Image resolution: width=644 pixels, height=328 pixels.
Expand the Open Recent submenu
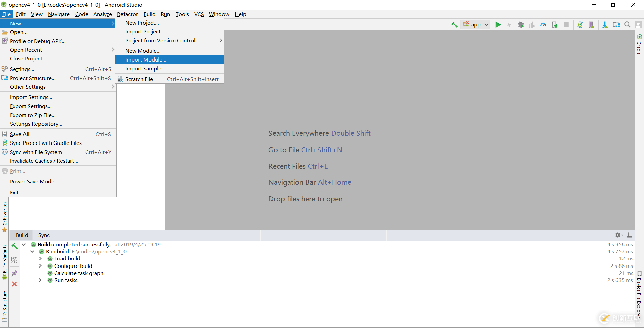[58, 50]
